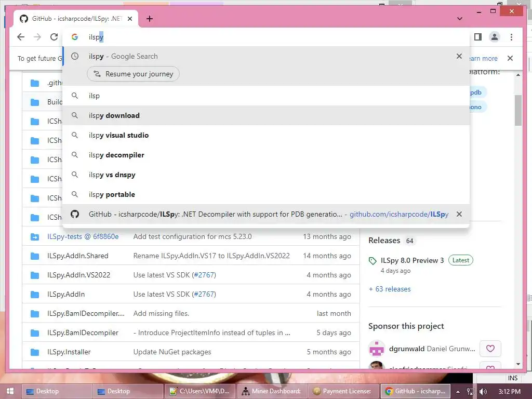Open #2767 link in ILSpy.AddIn row
The image size is (532, 399).
pyautogui.click(x=204, y=294)
